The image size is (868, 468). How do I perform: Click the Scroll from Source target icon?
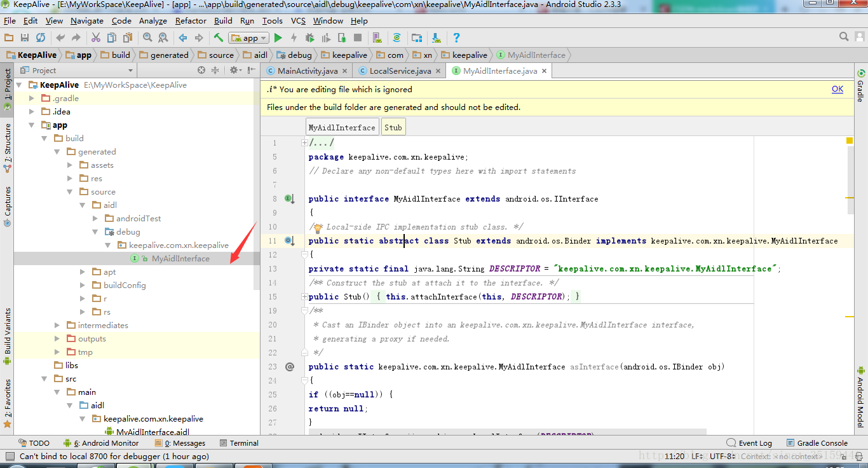coord(201,70)
